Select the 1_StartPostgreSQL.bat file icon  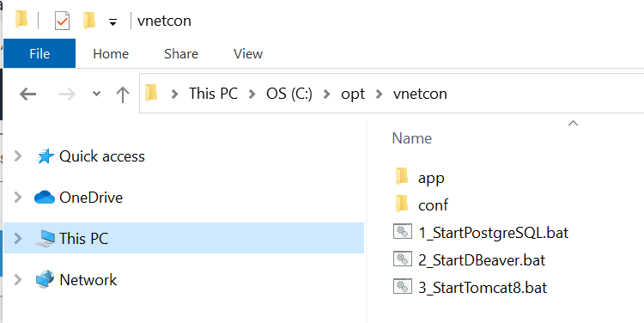(x=402, y=232)
